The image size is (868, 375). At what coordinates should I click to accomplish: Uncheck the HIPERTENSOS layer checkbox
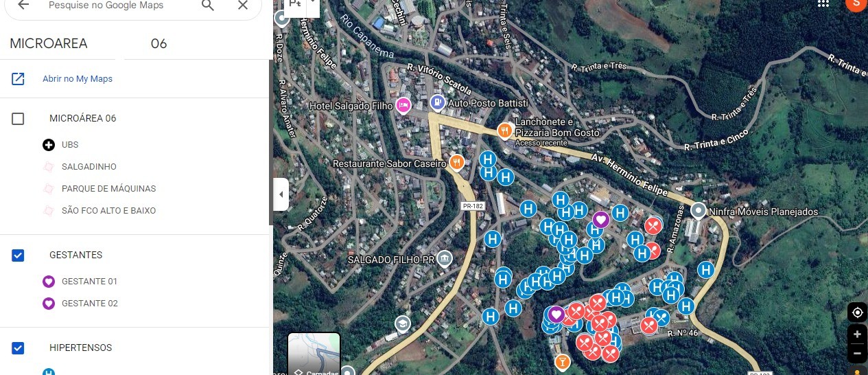pyautogui.click(x=18, y=348)
